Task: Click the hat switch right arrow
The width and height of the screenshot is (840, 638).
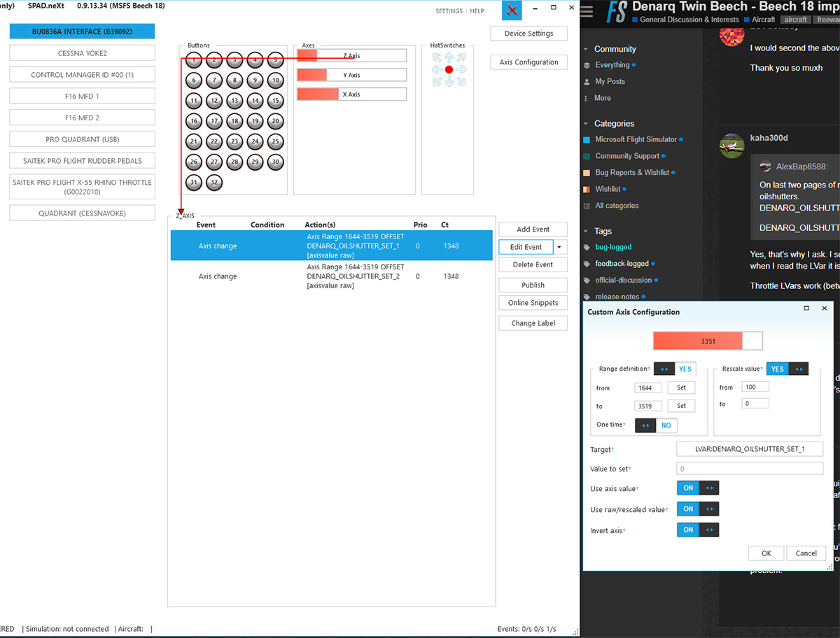Action: click(x=461, y=70)
